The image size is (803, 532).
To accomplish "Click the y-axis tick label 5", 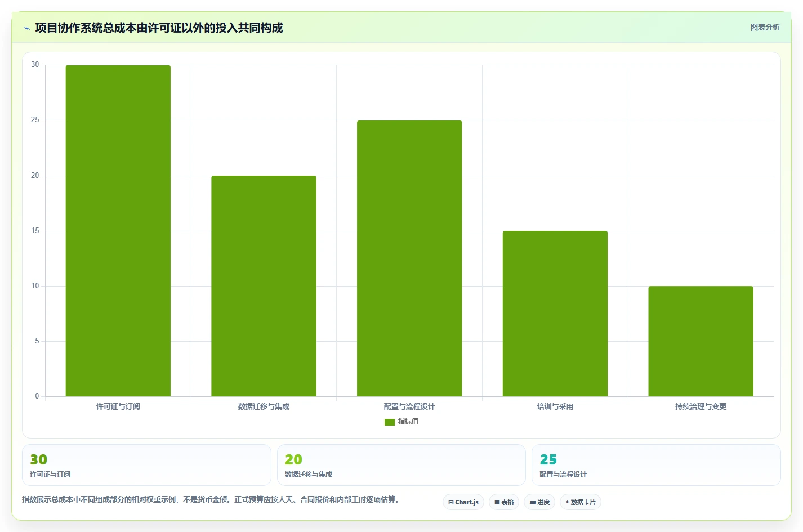I will tap(37, 341).
